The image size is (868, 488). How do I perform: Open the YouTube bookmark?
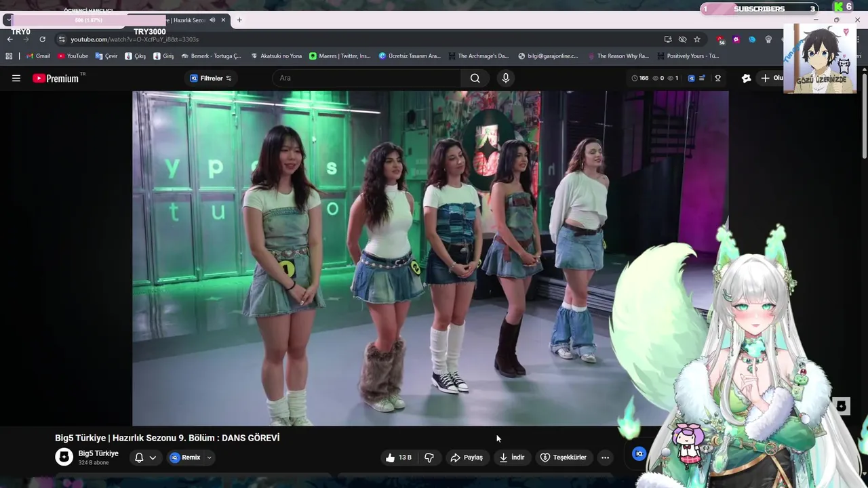pyautogui.click(x=73, y=56)
